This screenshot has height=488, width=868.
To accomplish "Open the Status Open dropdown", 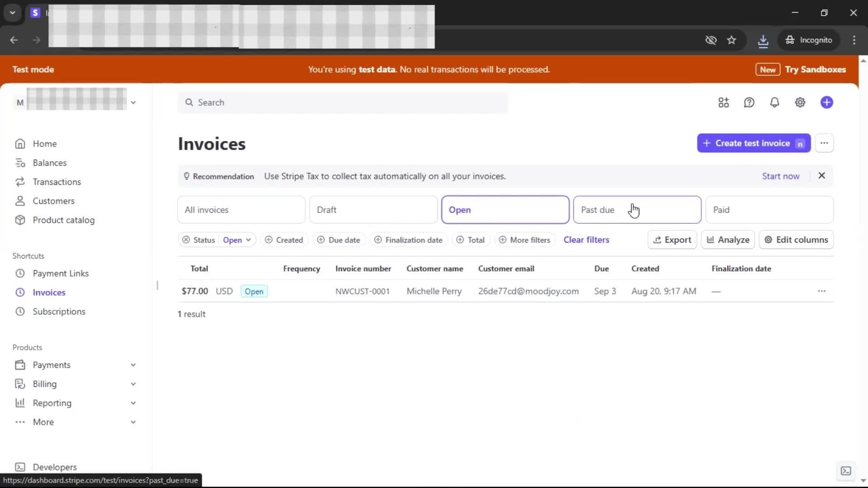I will coord(237,240).
